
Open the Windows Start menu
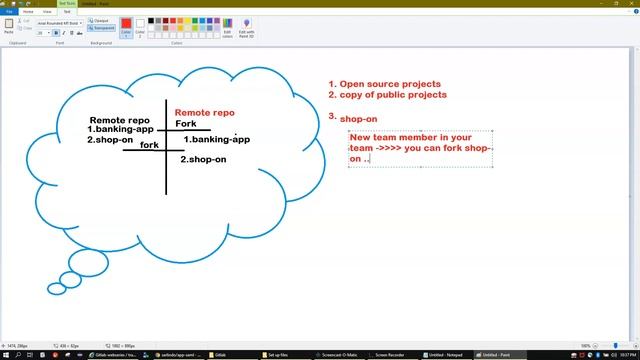[6, 355]
